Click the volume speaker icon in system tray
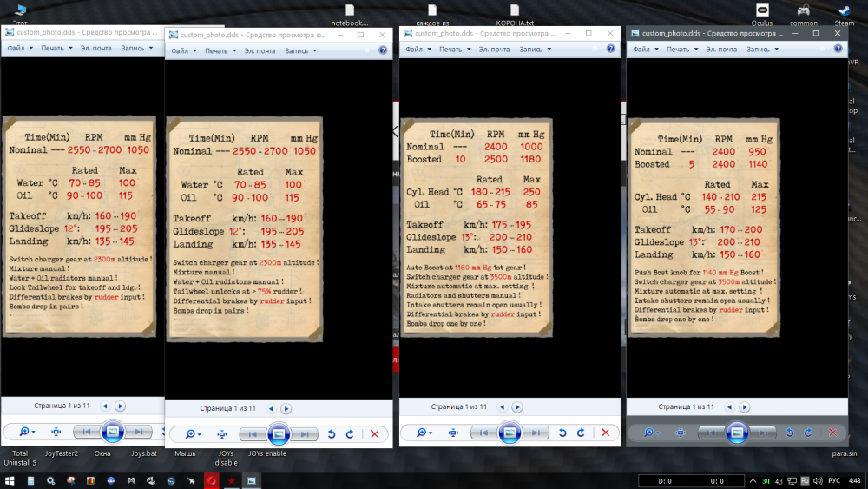The height and width of the screenshot is (489, 868). coord(818,480)
